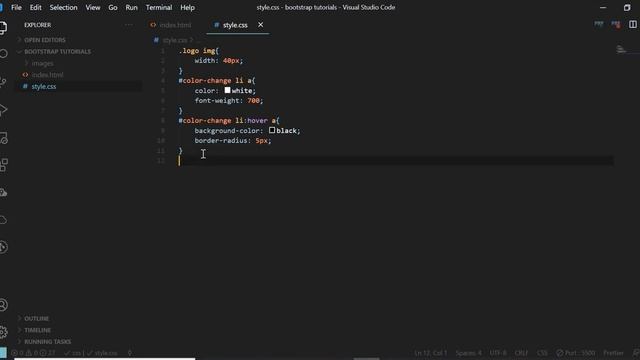Open the Extensions view
This screenshot has height=360, width=640.
(4, 165)
